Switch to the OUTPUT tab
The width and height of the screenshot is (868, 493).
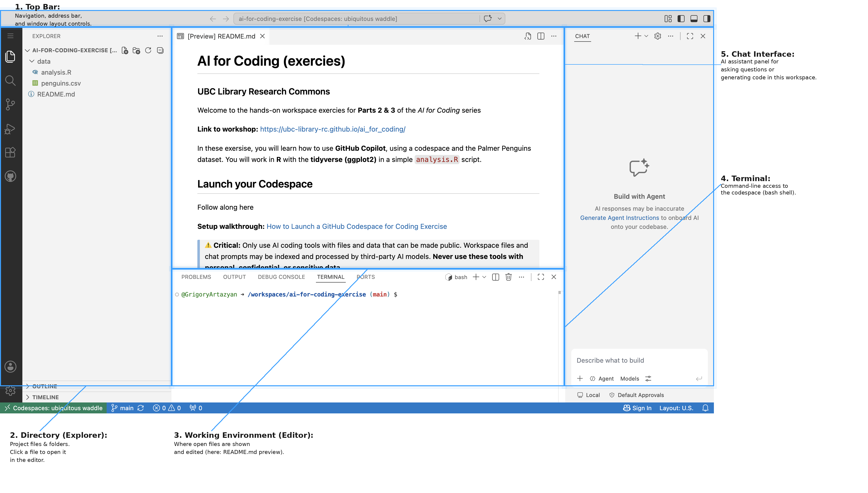click(x=234, y=277)
